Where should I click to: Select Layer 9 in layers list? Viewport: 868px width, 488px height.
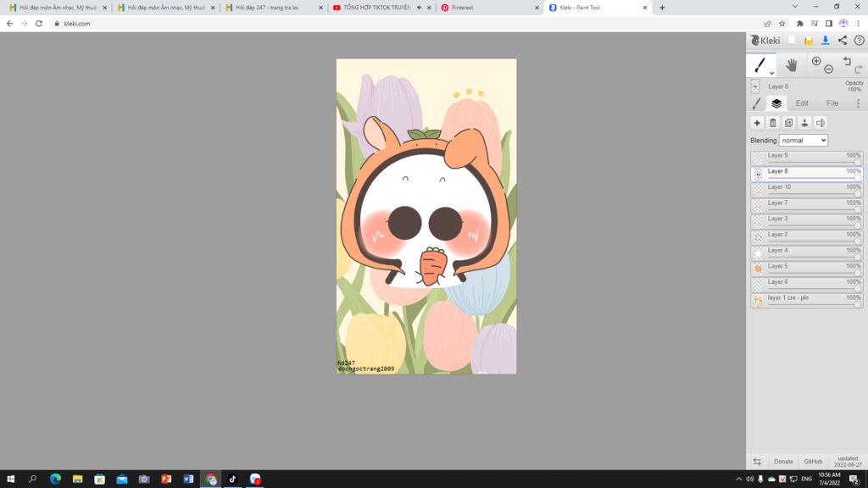[x=807, y=158]
